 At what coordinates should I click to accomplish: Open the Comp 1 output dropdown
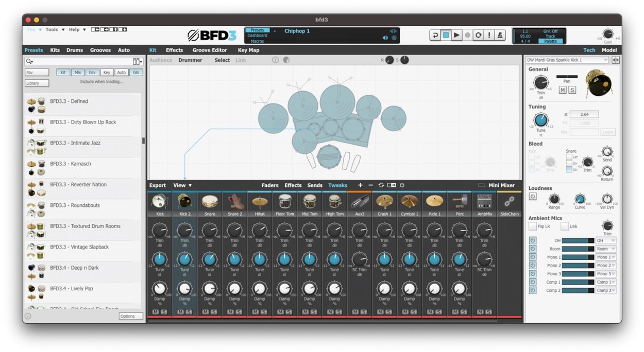[x=606, y=282]
